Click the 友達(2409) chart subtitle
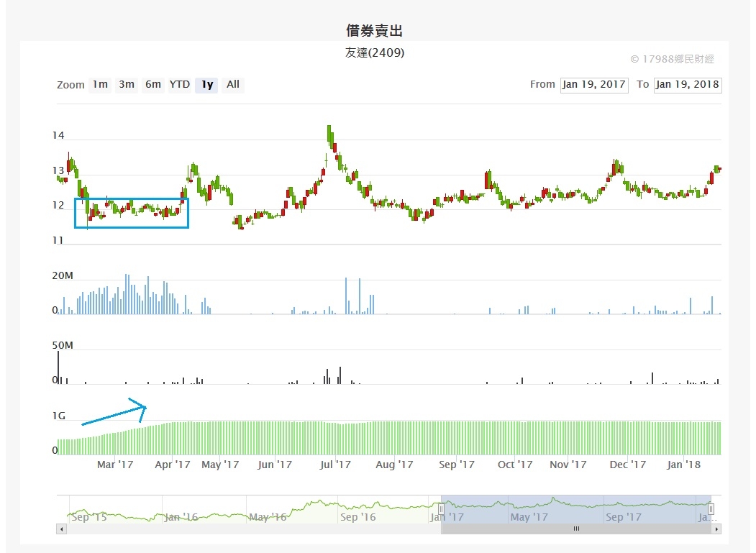756x553 pixels. [x=375, y=52]
